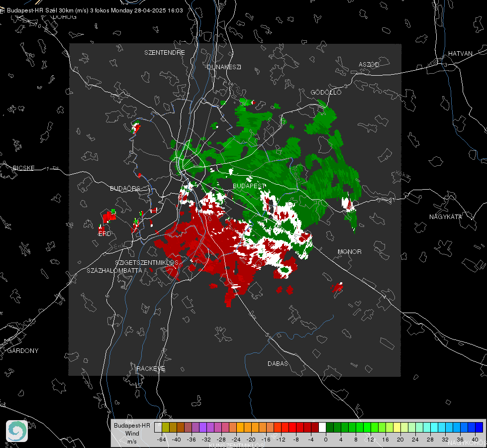Screen dimensions: 487x448
Task: Click the -16 legend scale value
Action: 266,440
